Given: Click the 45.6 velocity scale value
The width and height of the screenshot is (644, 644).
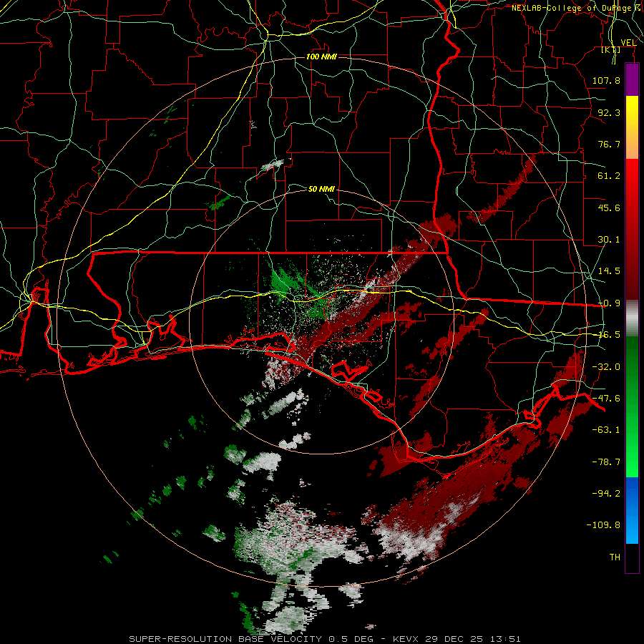Looking at the screenshot, I should [x=609, y=208].
